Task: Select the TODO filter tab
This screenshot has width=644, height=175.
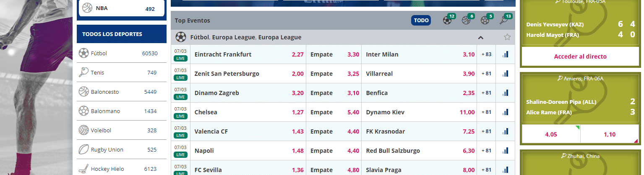Action: [x=421, y=20]
